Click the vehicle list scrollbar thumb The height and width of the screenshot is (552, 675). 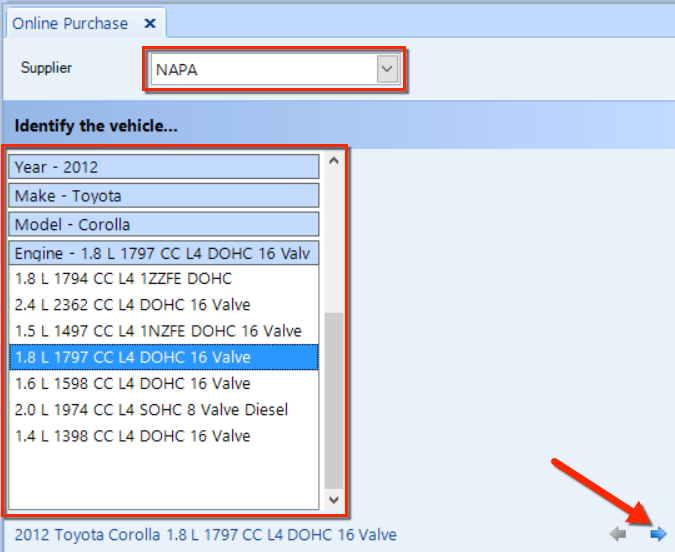click(x=334, y=400)
